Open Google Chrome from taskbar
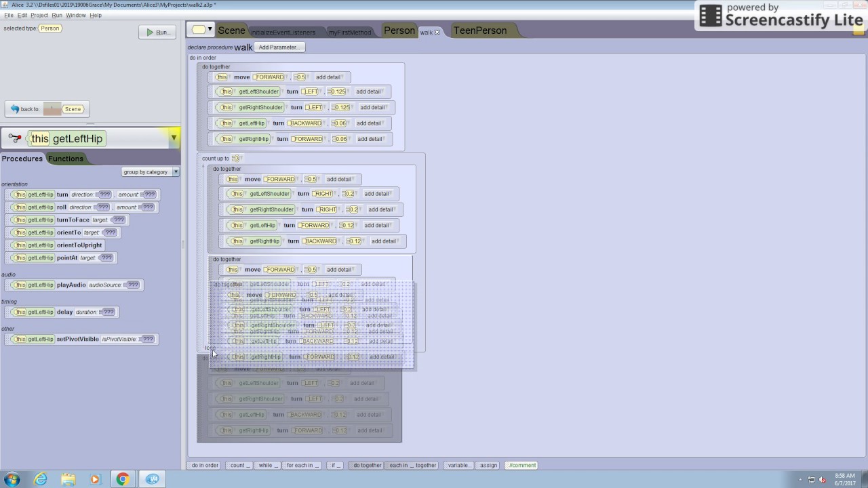Screen dimensions: 868x488 click(123, 479)
